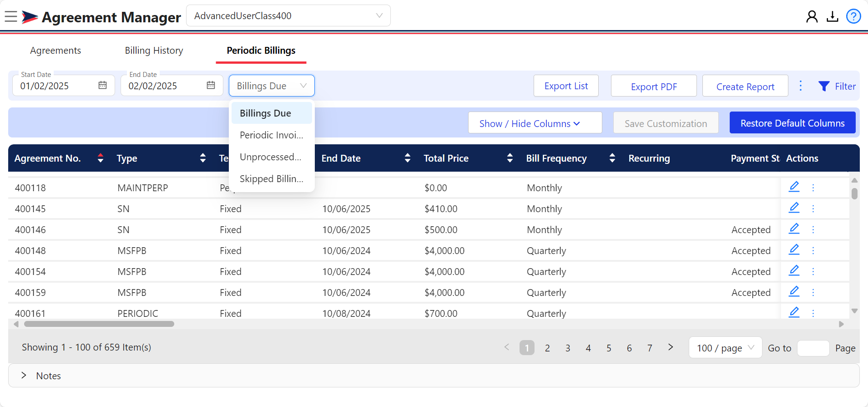Click the Export List button
868x407 pixels.
(x=566, y=86)
